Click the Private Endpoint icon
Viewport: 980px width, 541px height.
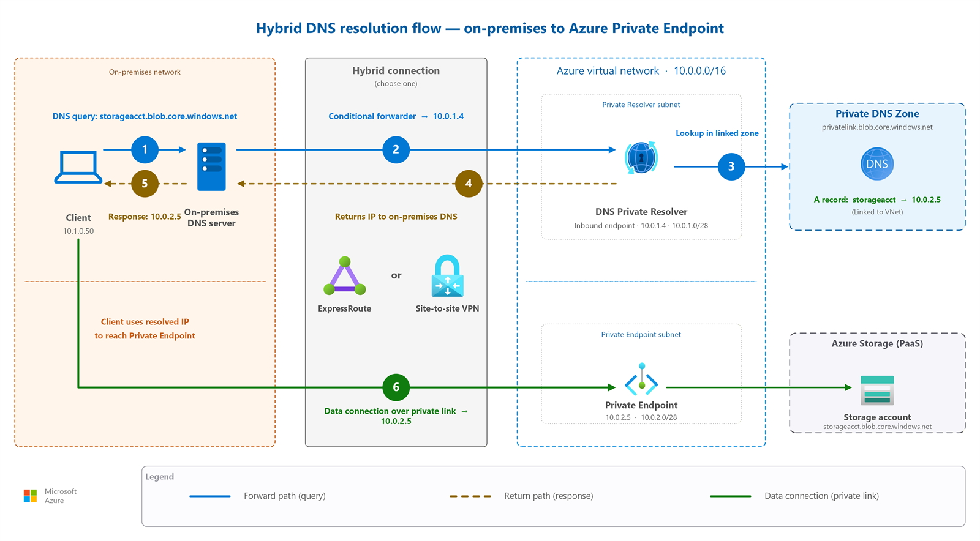(641, 379)
